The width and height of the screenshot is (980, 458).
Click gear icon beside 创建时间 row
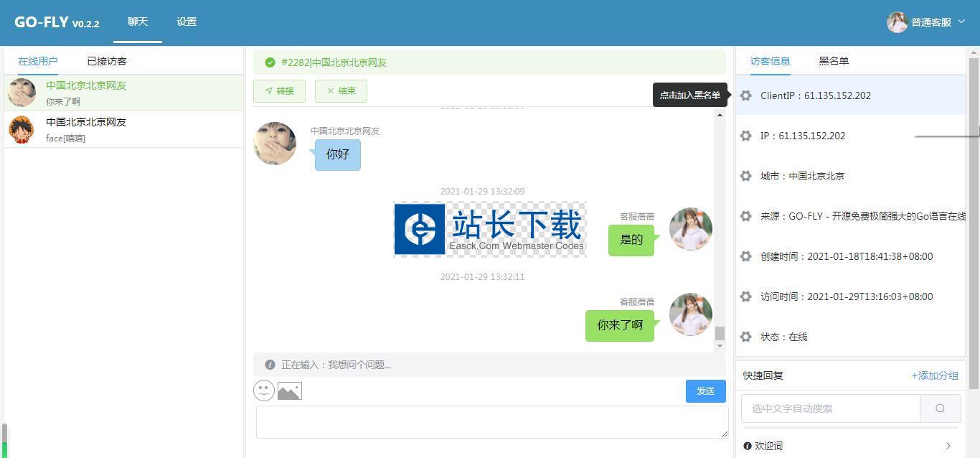pyautogui.click(x=746, y=256)
